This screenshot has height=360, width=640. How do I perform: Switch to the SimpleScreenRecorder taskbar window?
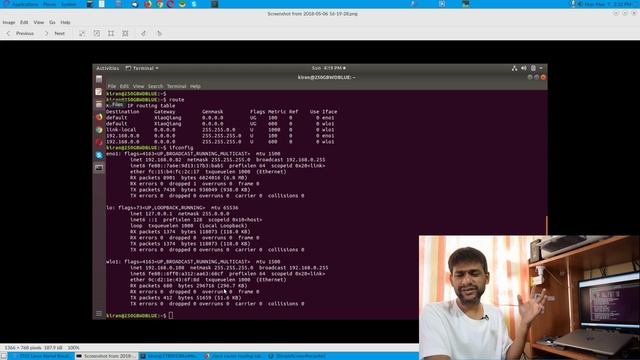point(298,356)
